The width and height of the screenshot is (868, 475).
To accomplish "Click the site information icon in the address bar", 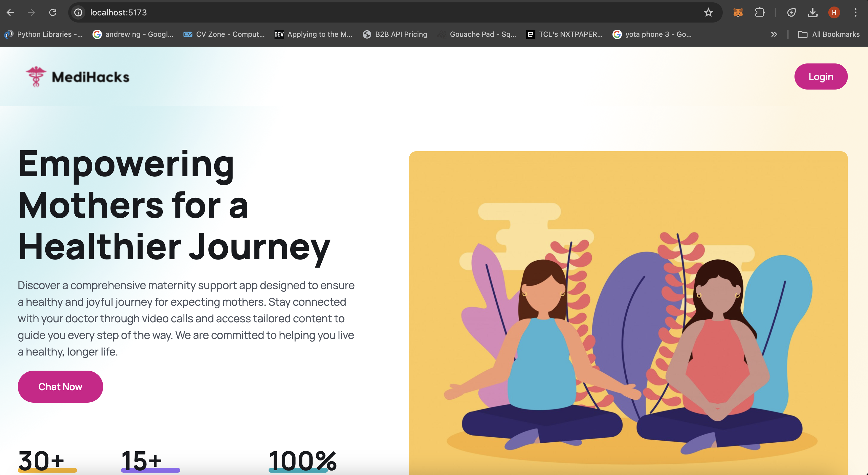I will tap(78, 12).
